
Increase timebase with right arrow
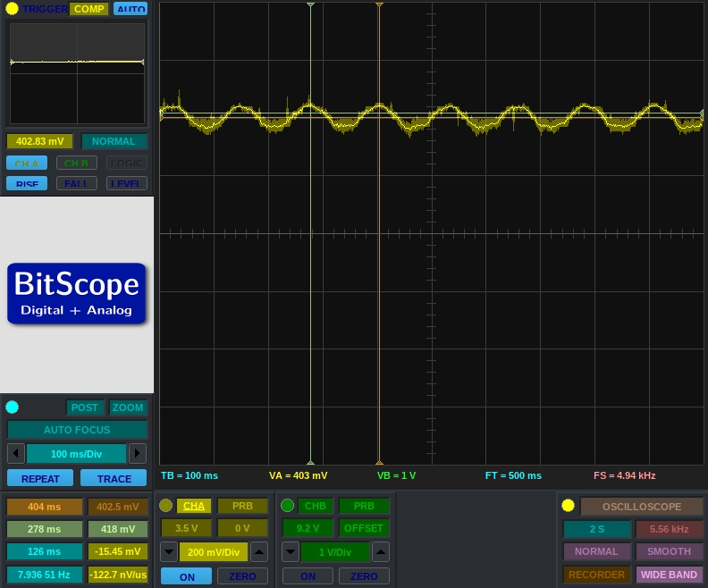pyautogui.click(x=137, y=453)
